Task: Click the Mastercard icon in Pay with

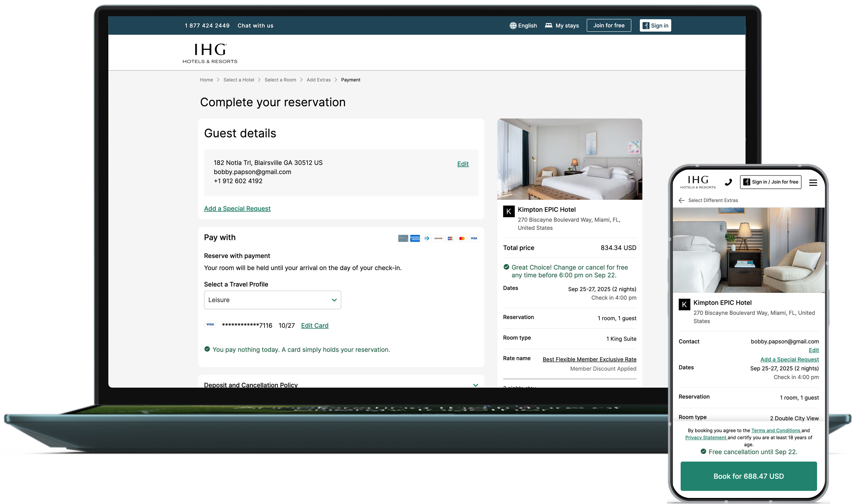Action: [461, 238]
